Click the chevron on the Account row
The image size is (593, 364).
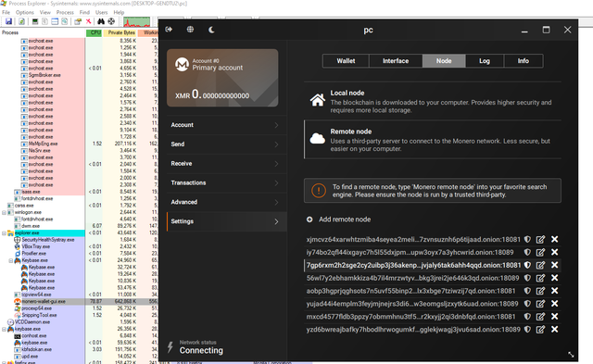pos(276,125)
